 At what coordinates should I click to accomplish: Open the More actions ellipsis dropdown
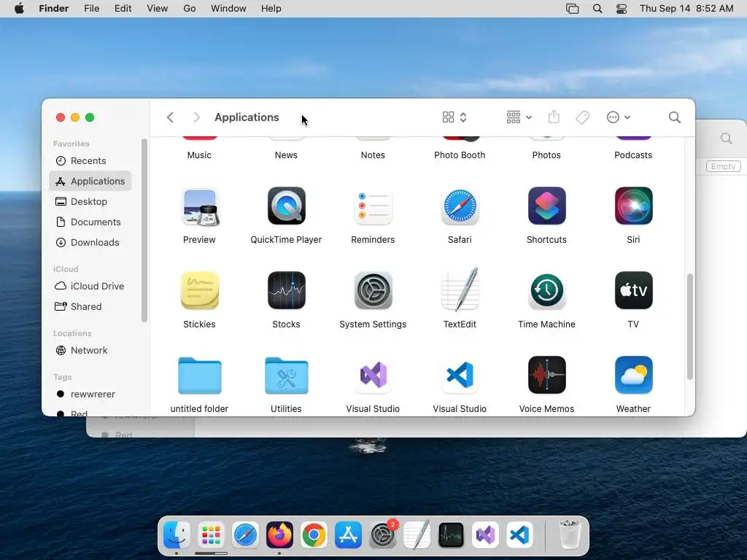(x=619, y=117)
